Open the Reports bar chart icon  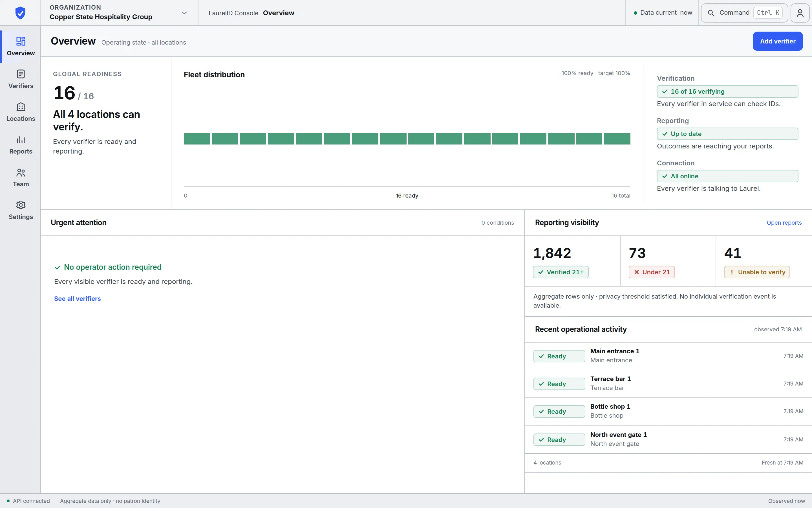pyautogui.click(x=21, y=139)
